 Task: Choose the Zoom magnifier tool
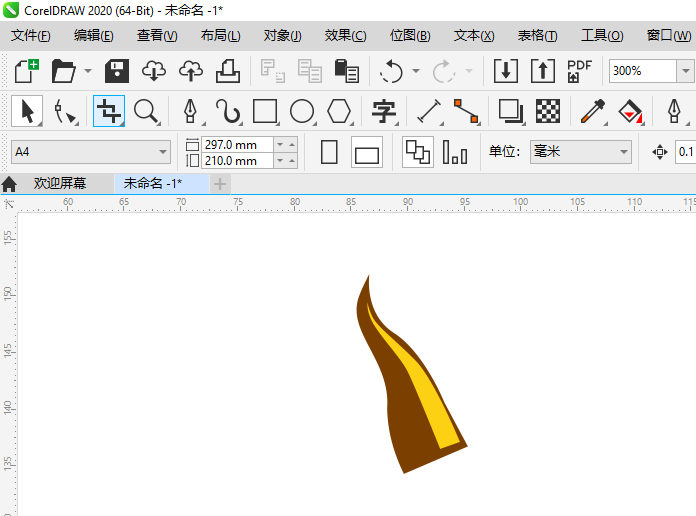[x=147, y=111]
